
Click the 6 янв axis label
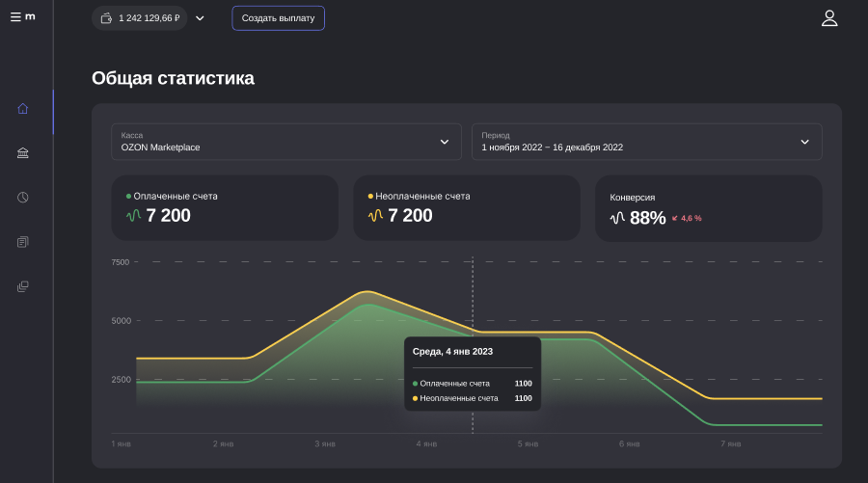click(x=629, y=444)
